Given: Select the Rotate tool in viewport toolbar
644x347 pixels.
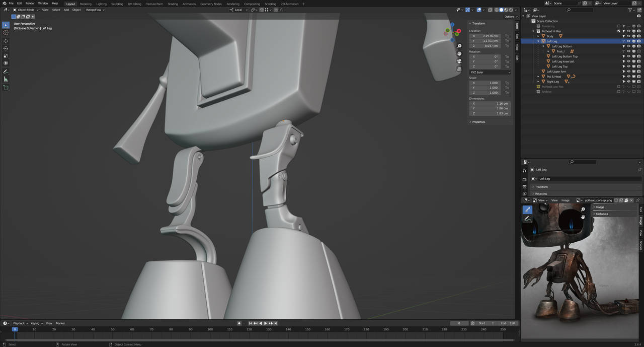Looking at the screenshot, I should (x=6, y=48).
